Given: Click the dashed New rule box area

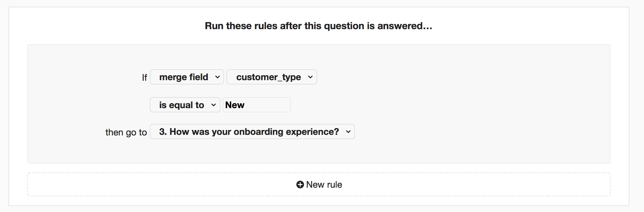Looking at the screenshot, I should click(319, 184).
